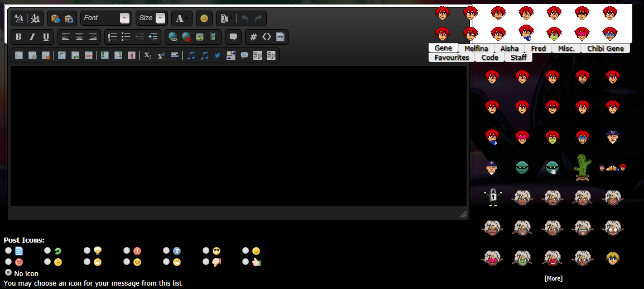Insert the cactus smiley
The image size is (644, 289).
point(582,168)
